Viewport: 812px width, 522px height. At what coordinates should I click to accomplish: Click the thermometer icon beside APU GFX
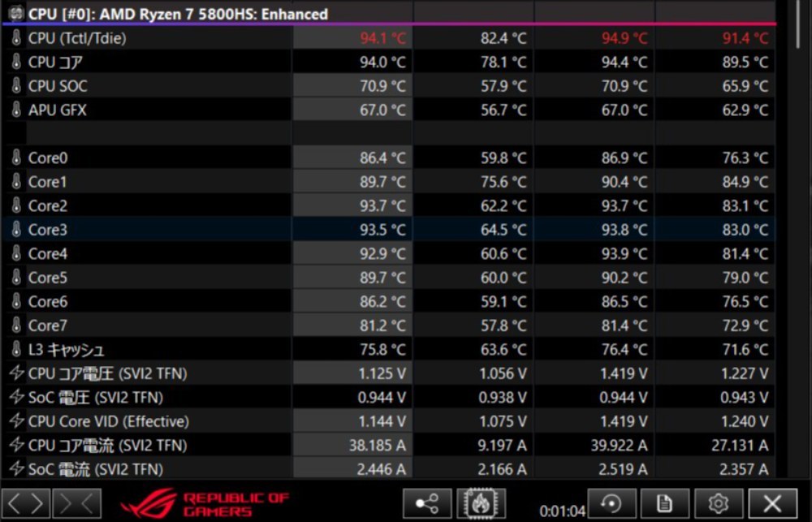pos(16,110)
